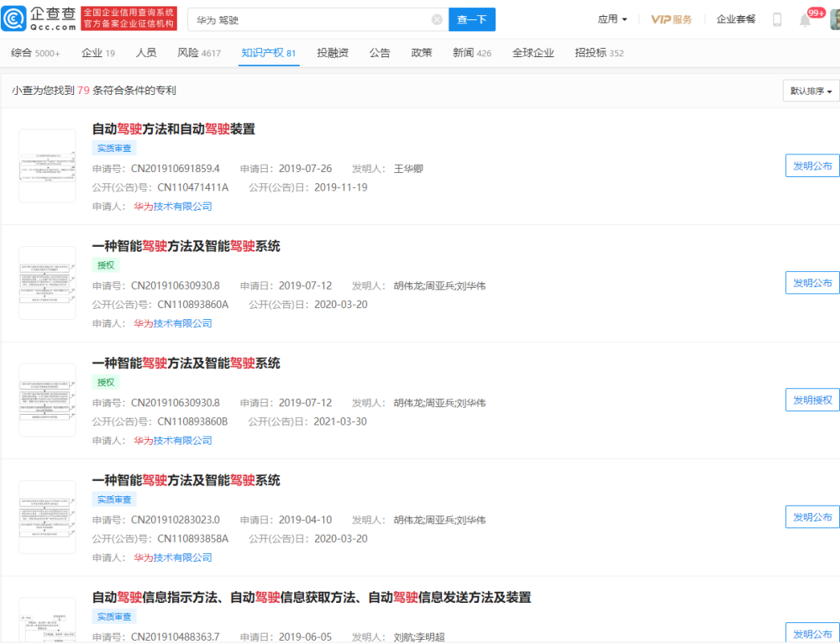Screen dimensions: 840x644
Task: Switch to the 政策 tab
Action: [422, 53]
